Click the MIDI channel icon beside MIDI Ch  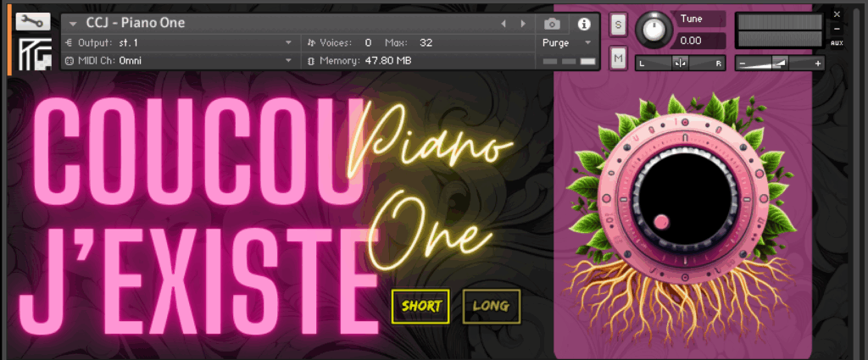tap(70, 61)
